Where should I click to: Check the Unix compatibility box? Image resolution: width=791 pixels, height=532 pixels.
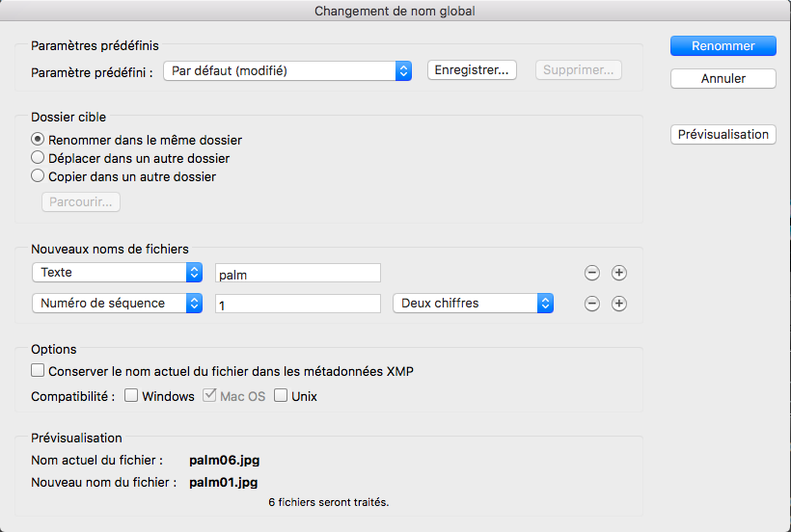(x=281, y=396)
